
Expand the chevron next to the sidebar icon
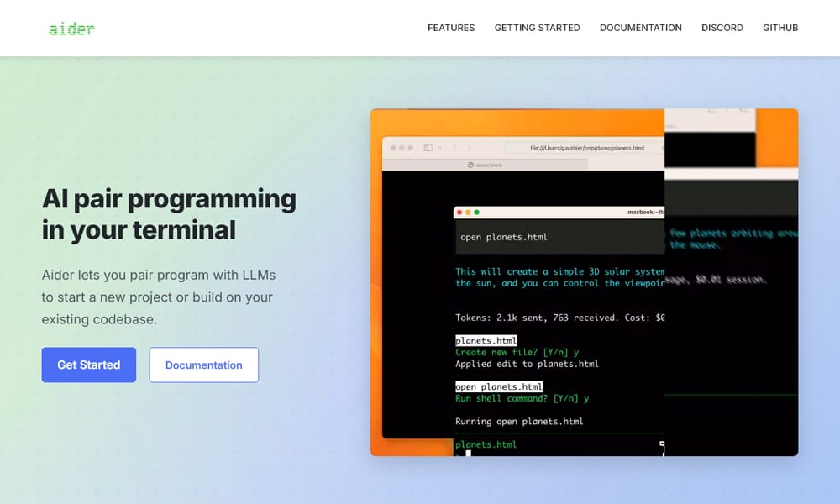pyautogui.click(x=439, y=147)
